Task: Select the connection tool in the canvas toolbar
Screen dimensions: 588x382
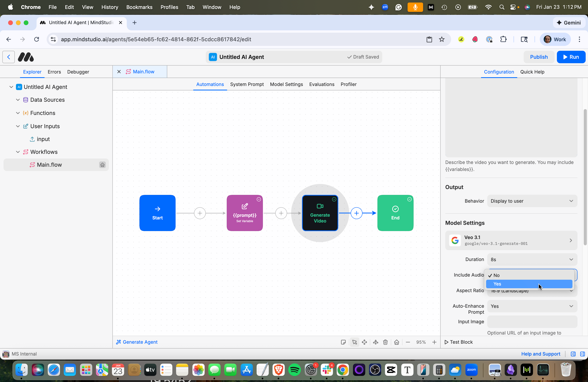Action: coord(375,342)
